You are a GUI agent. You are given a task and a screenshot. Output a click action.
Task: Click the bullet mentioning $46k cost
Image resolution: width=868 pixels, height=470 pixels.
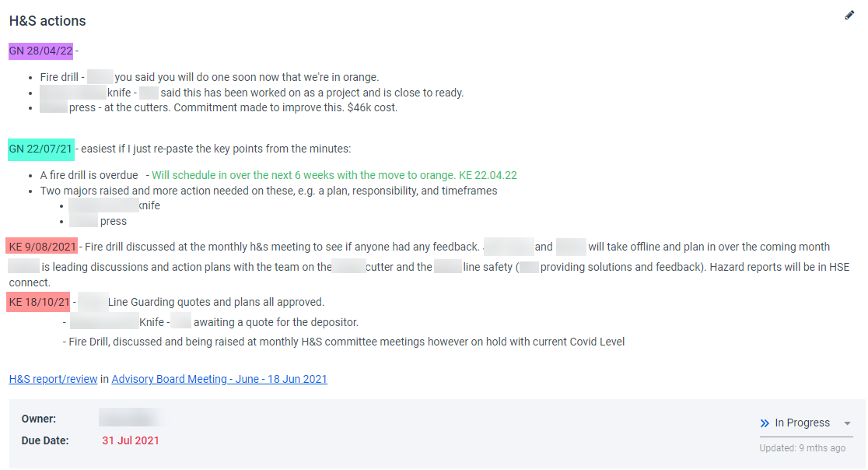[233, 108]
